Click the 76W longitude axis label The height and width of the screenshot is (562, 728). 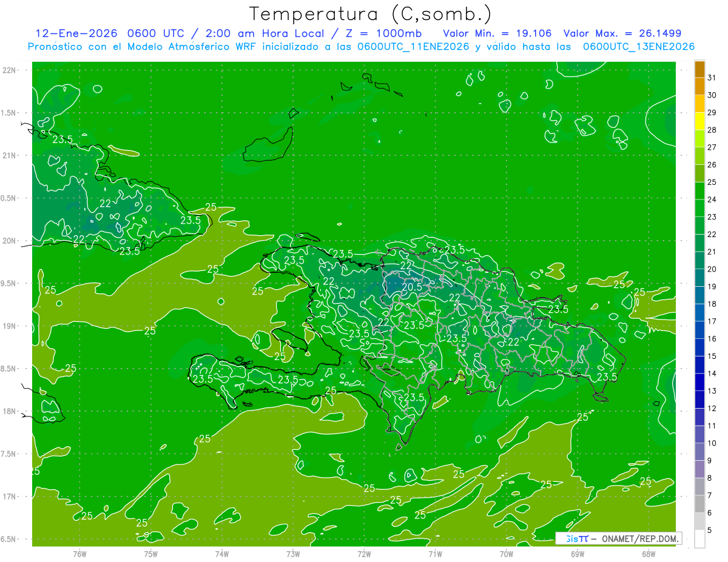click(x=79, y=554)
